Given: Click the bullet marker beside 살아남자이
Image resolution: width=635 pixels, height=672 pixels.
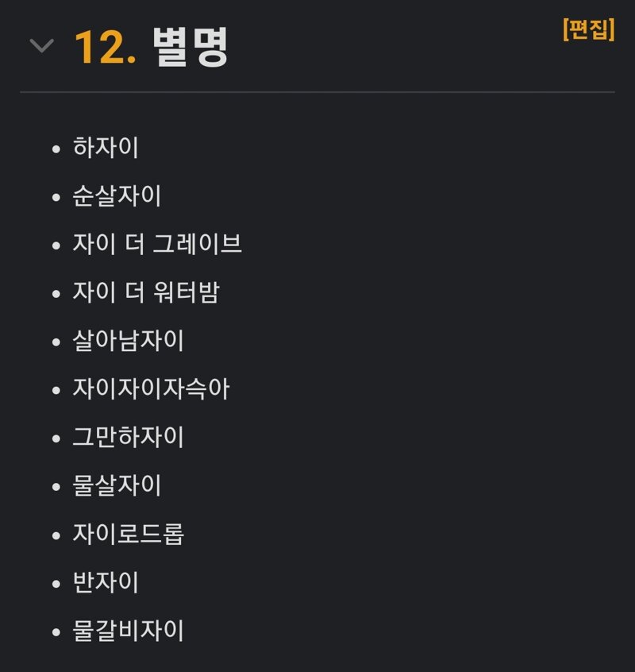Looking at the screenshot, I should pos(56,342).
